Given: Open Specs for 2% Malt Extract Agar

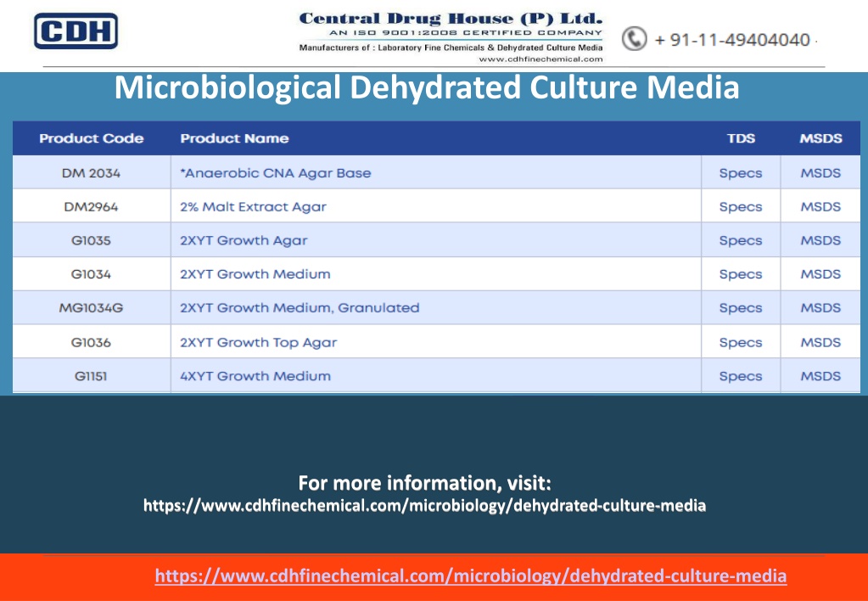Looking at the screenshot, I should (x=741, y=207).
